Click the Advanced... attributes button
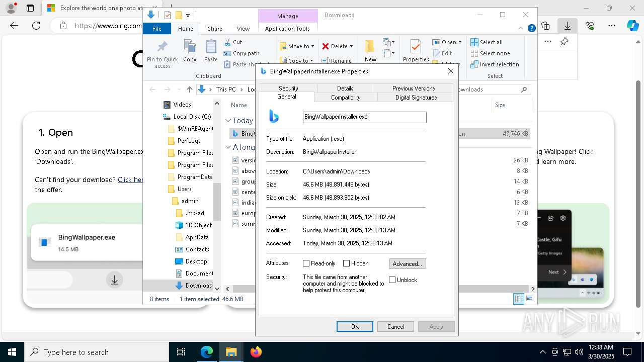 [408, 263]
